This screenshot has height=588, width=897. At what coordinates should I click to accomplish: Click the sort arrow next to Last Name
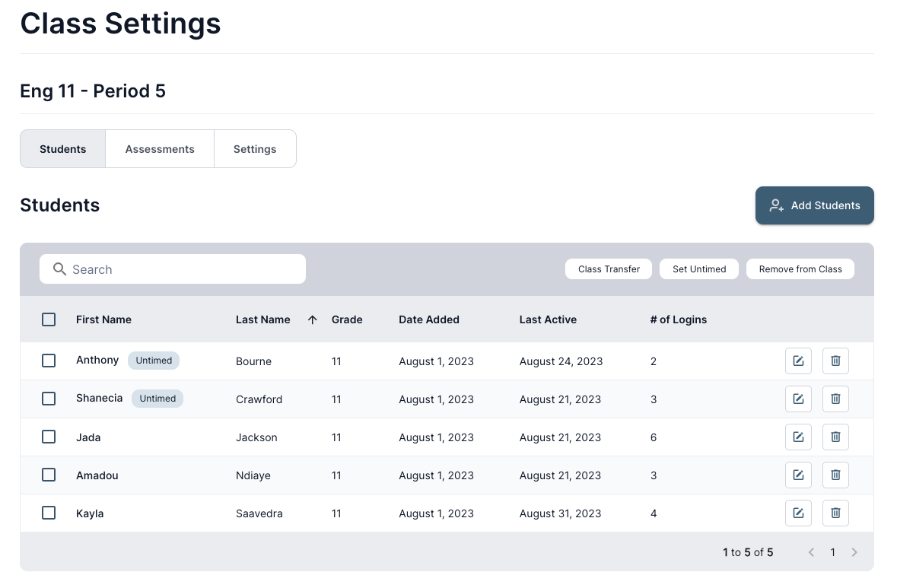312,320
